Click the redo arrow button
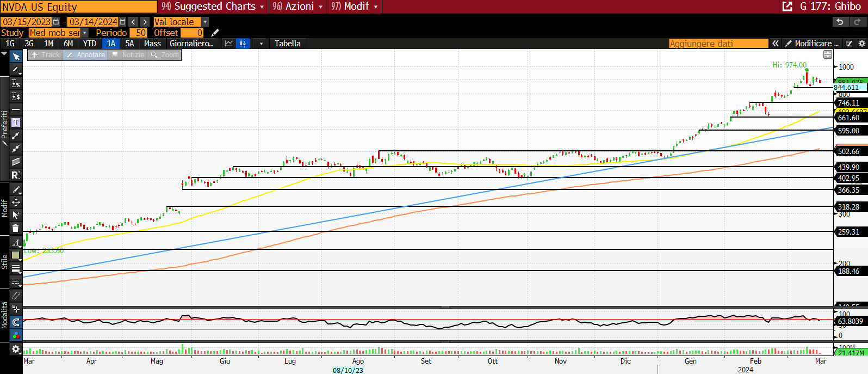The width and height of the screenshot is (868, 374). tap(858, 22)
